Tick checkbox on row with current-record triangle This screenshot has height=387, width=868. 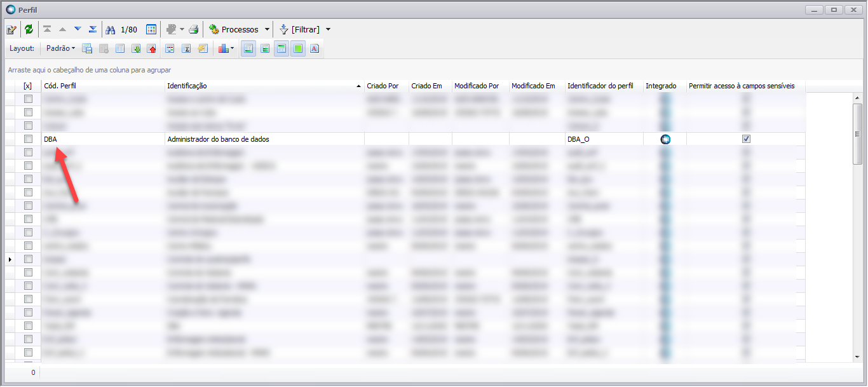click(28, 259)
